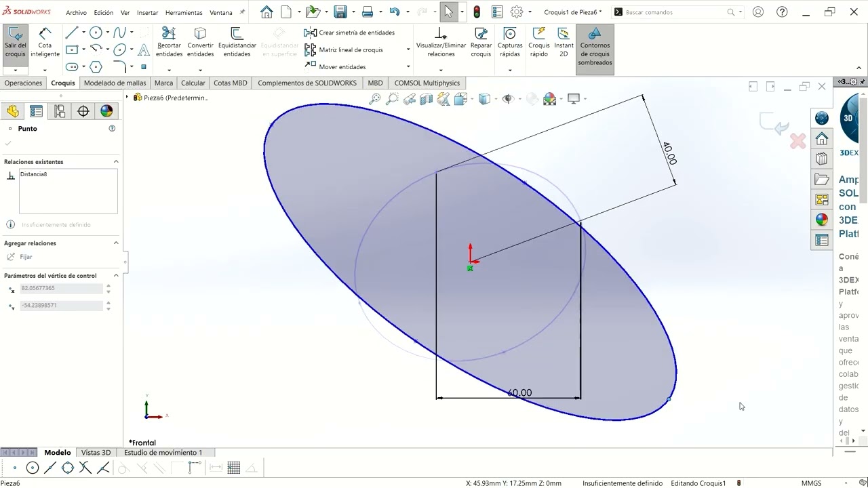Select the Cota inteligente tool
The height and width of the screenshot is (488, 868).
pyautogui.click(x=45, y=44)
